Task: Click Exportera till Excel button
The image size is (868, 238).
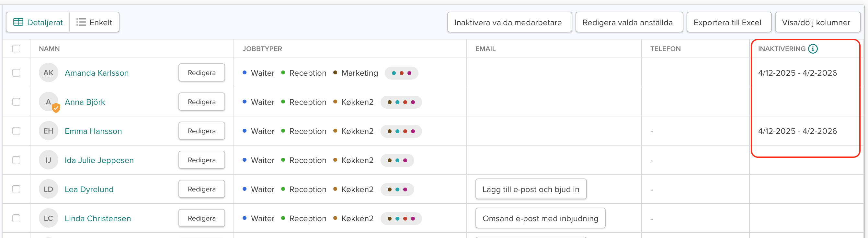Action: coord(727,23)
